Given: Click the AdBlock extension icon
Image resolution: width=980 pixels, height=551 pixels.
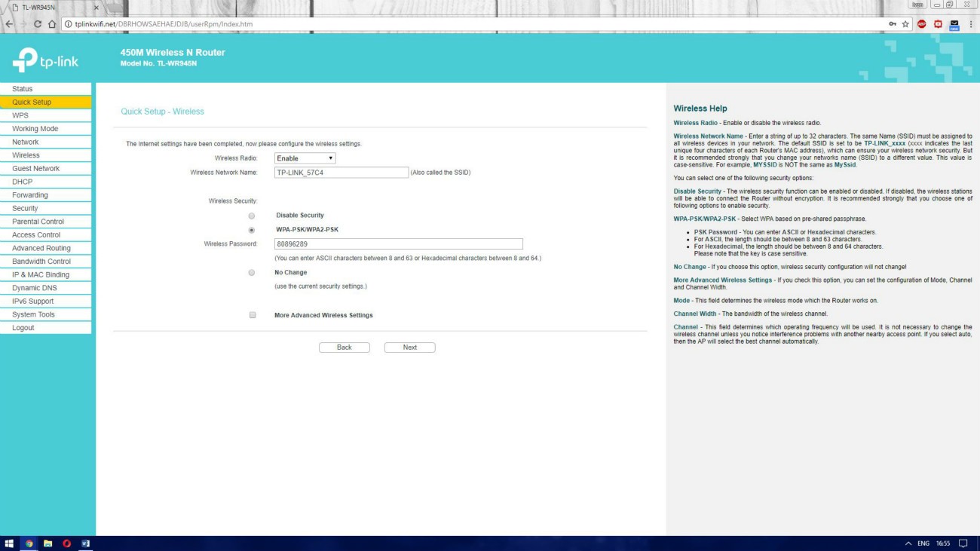Looking at the screenshot, I should (922, 24).
